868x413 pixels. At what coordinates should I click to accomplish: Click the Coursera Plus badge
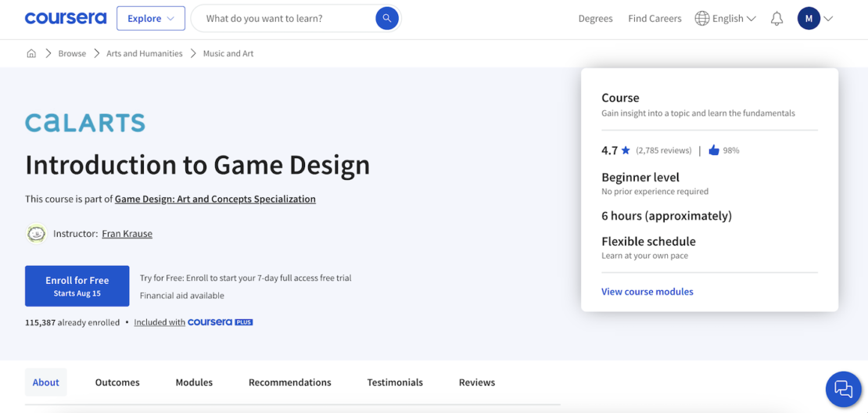click(221, 322)
